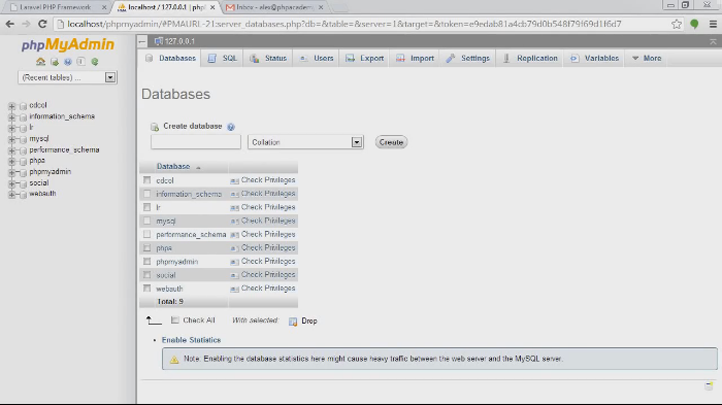Expand lr database in sidebar tree
Image resolution: width=722 pixels, height=405 pixels.
[12, 128]
